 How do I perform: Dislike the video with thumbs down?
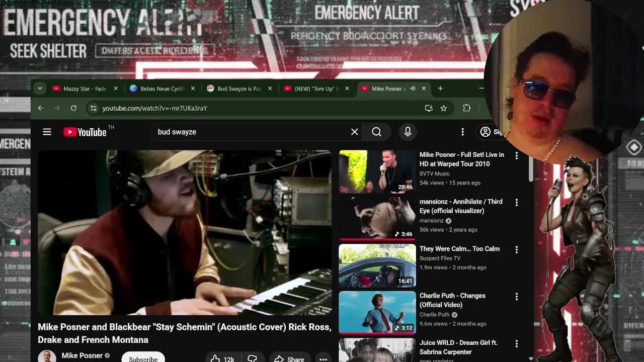point(253,359)
